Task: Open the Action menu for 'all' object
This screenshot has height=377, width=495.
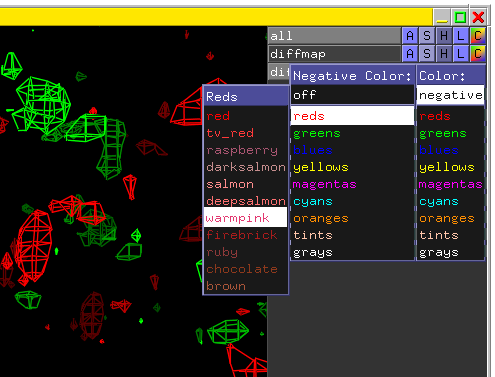Action: click(x=410, y=36)
